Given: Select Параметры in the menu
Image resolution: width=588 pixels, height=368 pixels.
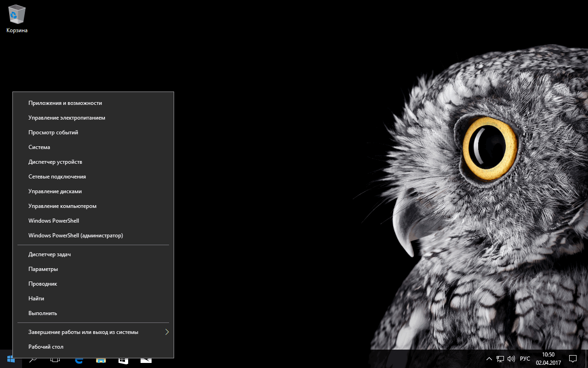Looking at the screenshot, I should point(43,269).
